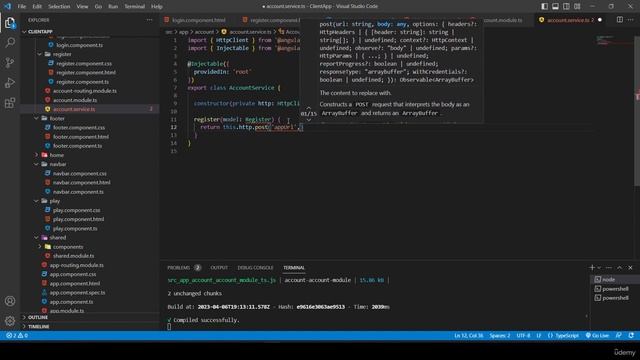The width and height of the screenshot is (640, 360).
Task: Expand the home folder
Action: (x=36, y=155)
